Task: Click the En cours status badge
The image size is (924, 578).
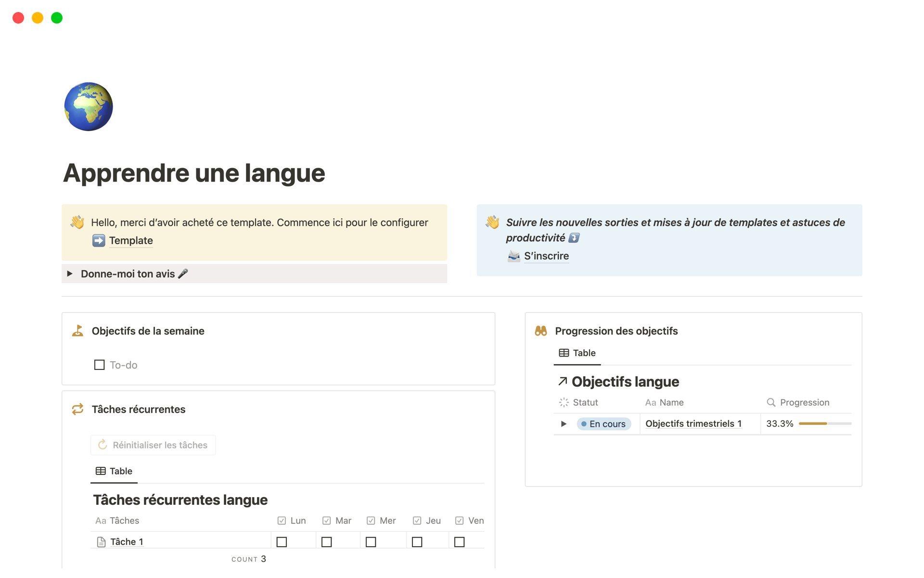Action: tap(603, 423)
